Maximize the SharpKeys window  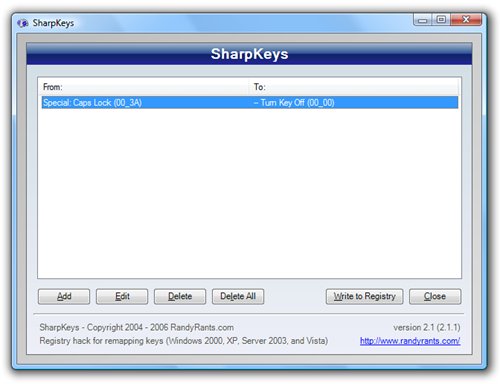coord(441,20)
